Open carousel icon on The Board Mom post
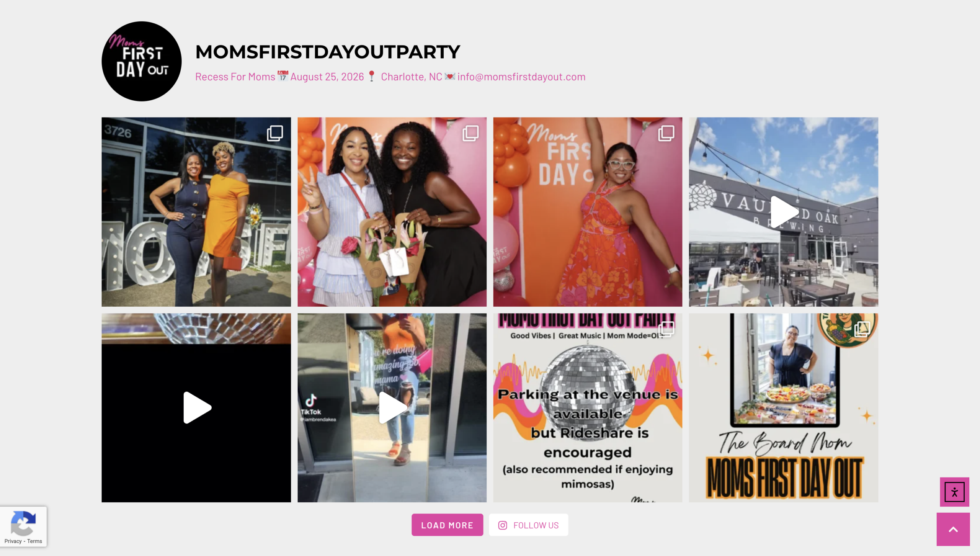 [x=862, y=329]
